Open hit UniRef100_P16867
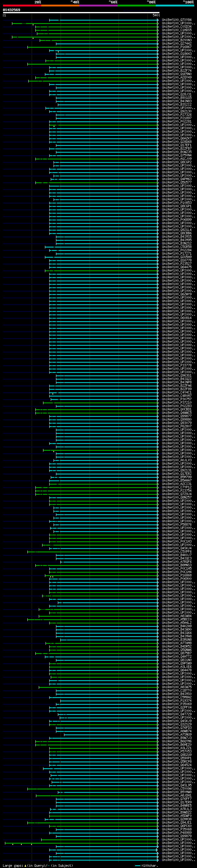Screen dimensions: 197x868 177,47
